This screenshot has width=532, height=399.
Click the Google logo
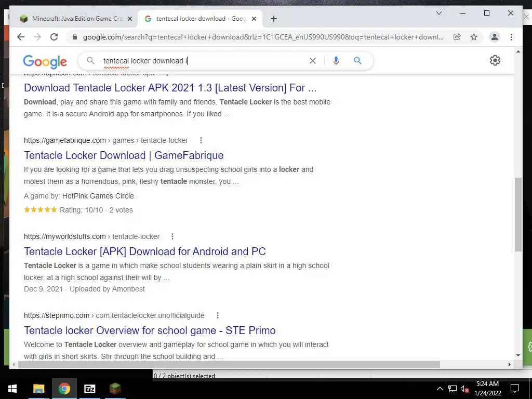tap(45, 61)
